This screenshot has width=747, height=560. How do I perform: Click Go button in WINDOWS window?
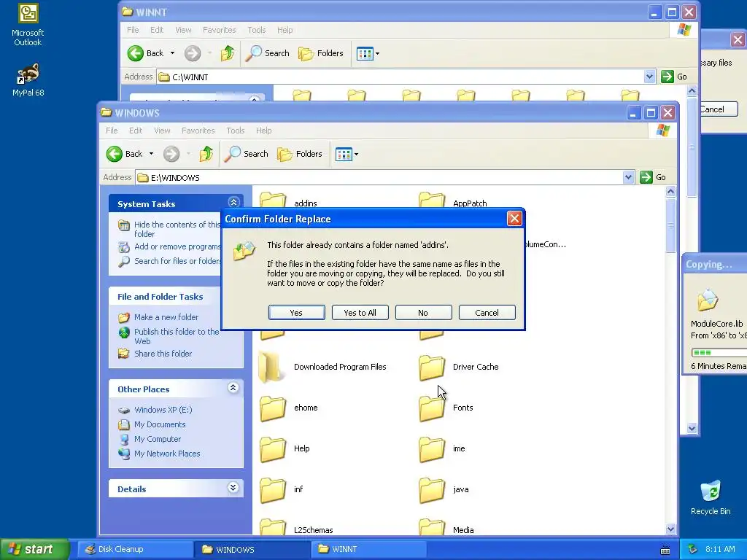click(x=653, y=177)
